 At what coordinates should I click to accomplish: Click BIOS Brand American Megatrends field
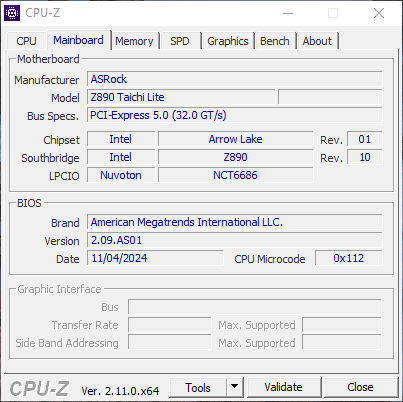(x=235, y=222)
